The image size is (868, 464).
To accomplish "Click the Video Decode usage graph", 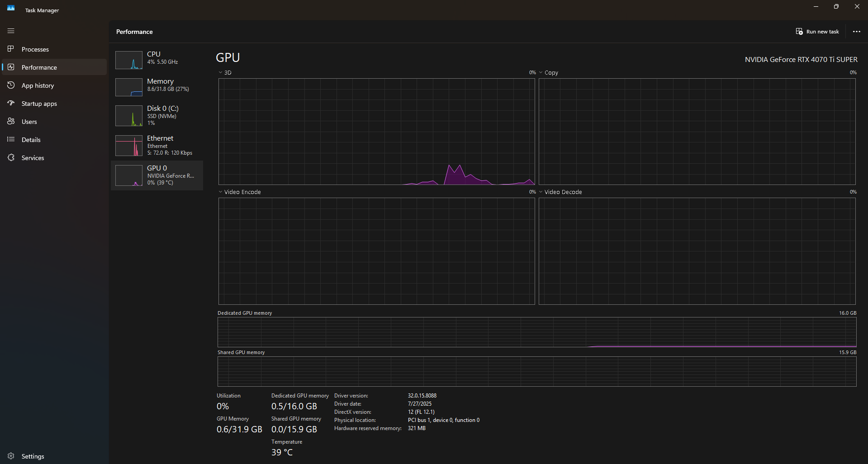I will pos(697,251).
